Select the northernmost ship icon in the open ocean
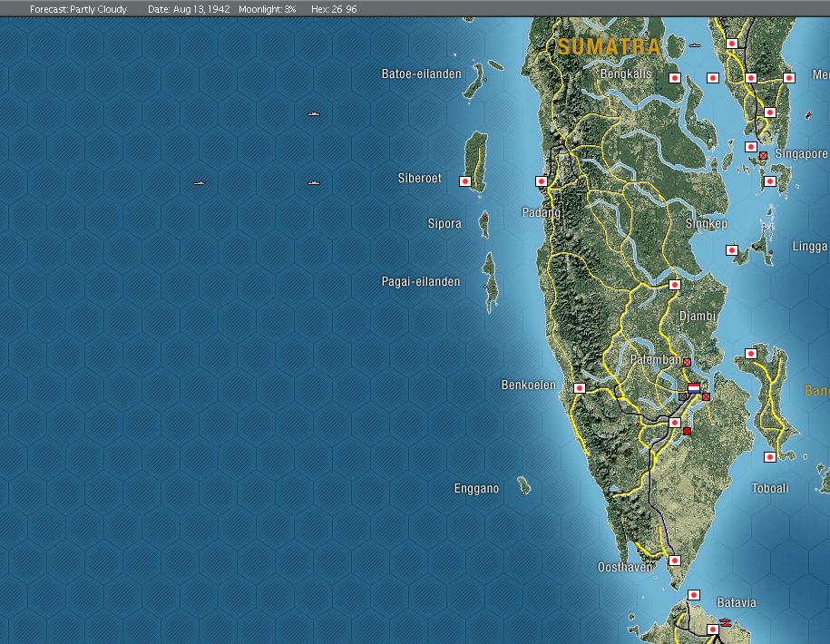 pyautogui.click(x=313, y=113)
